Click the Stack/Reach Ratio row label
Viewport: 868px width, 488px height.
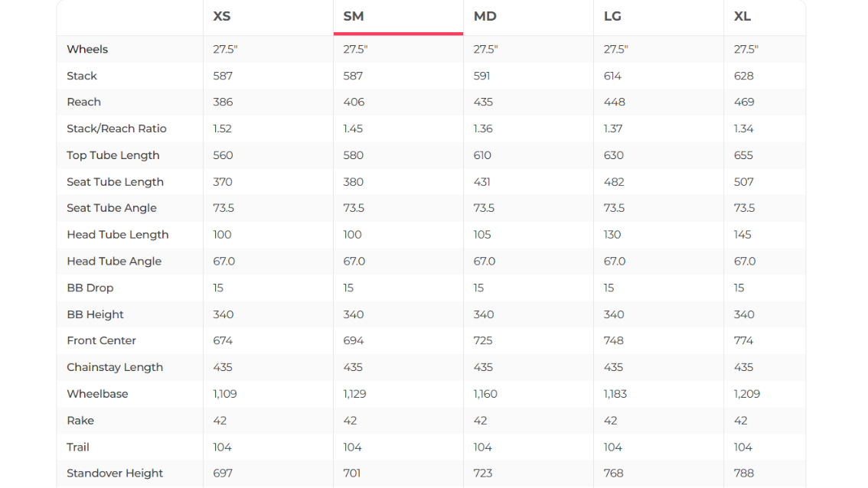[116, 129]
